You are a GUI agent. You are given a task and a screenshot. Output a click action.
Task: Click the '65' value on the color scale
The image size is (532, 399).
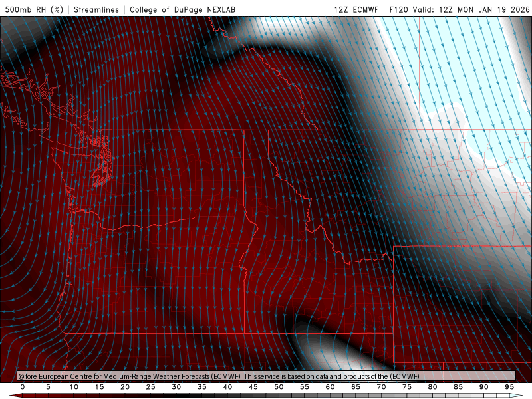point(356,387)
